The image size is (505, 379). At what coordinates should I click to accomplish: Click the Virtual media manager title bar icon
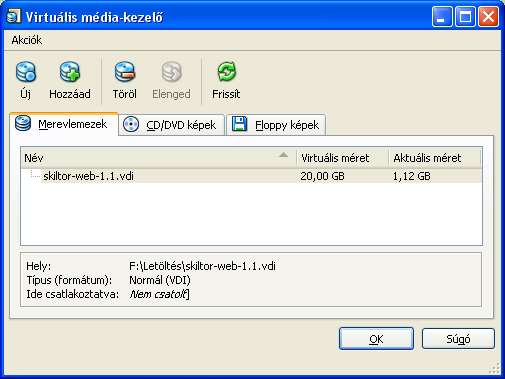[14, 16]
